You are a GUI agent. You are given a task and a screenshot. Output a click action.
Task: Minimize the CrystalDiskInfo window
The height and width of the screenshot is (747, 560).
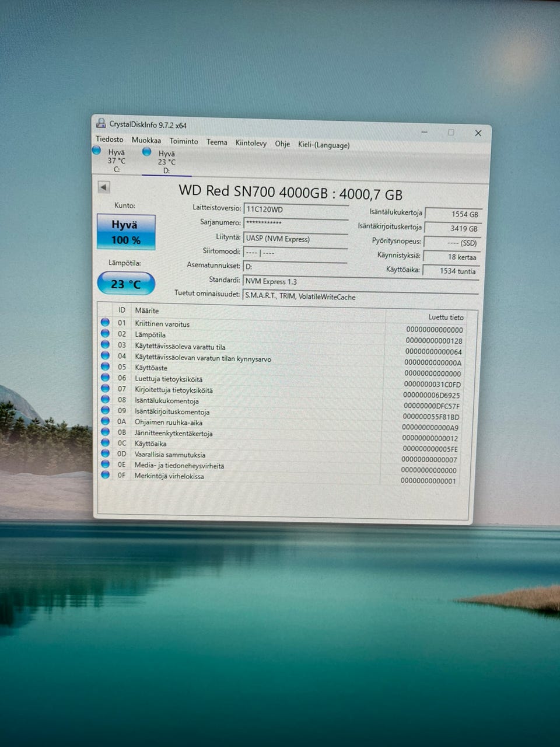point(424,132)
